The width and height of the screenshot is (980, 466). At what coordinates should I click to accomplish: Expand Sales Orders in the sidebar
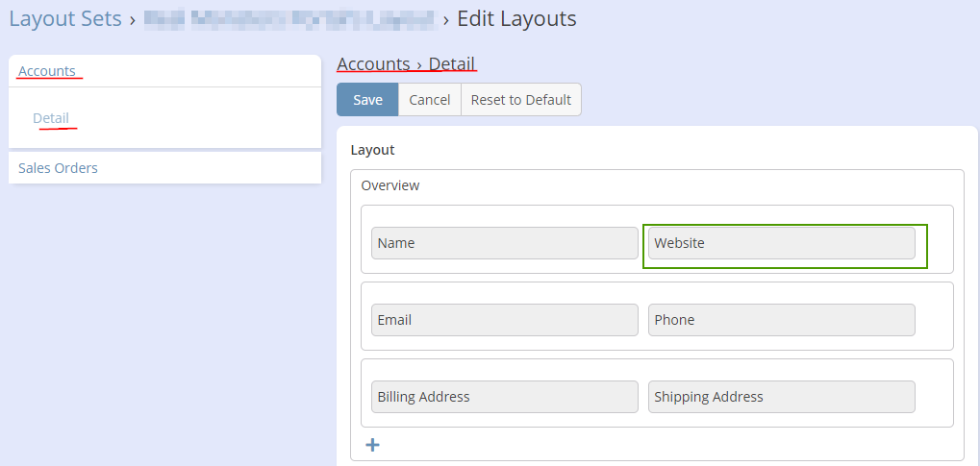(58, 168)
